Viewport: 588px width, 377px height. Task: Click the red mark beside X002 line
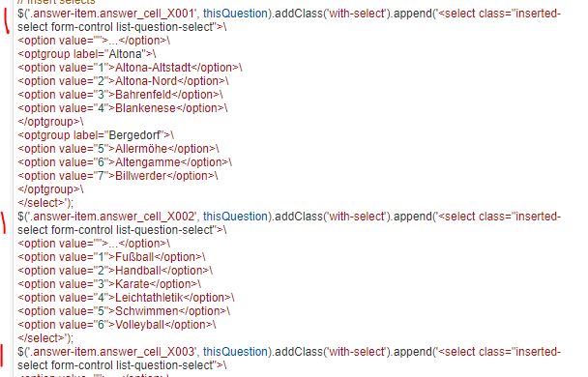click(x=3, y=223)
